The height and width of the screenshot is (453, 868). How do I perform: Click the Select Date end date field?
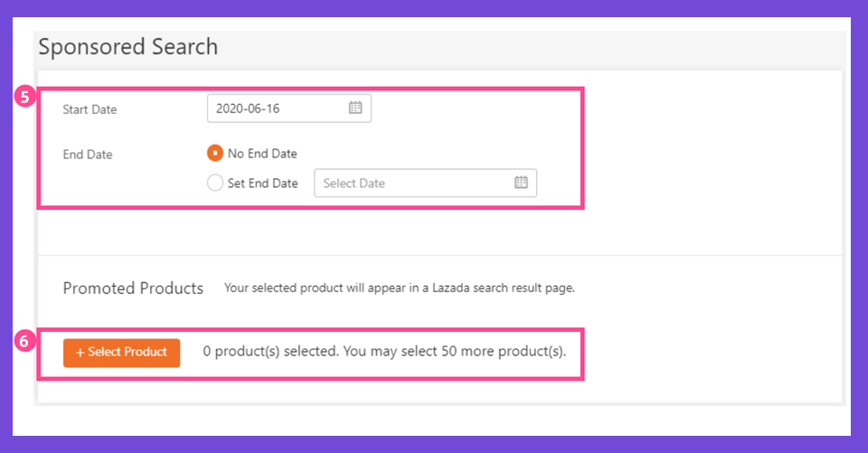[x=425, y=183]
